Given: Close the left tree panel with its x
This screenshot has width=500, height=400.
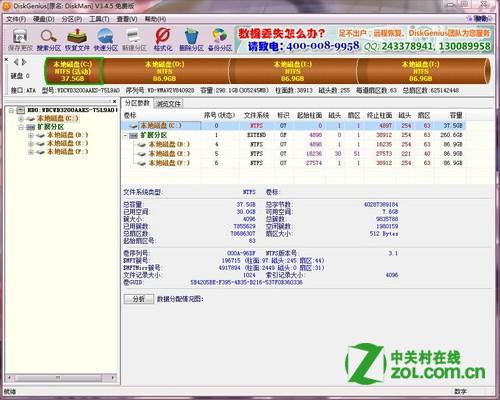Looking at the screenshot, I should (114, 101).
